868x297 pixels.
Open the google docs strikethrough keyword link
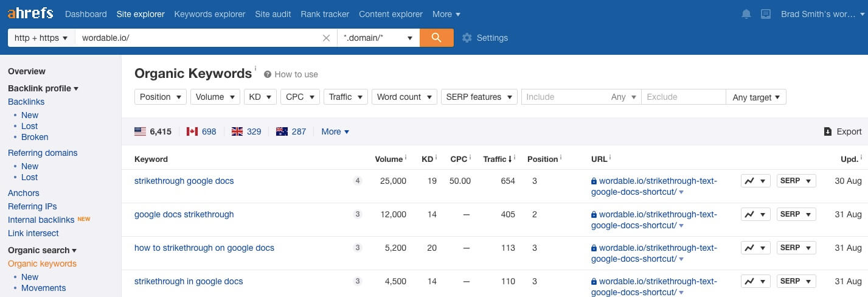[184, 214]
